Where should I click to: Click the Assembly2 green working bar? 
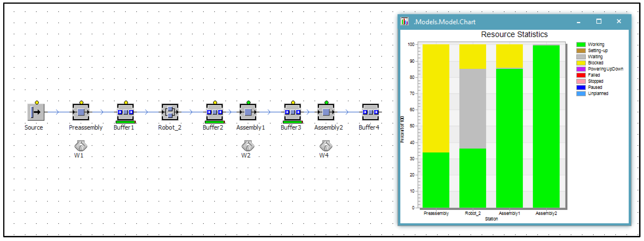click(x=546, y=126)
